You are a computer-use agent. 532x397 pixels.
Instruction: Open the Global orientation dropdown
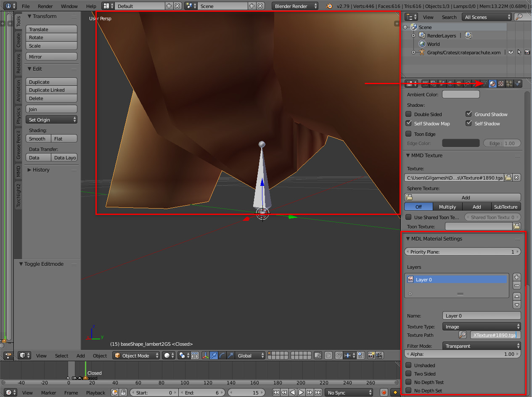[x=250, y=355]
